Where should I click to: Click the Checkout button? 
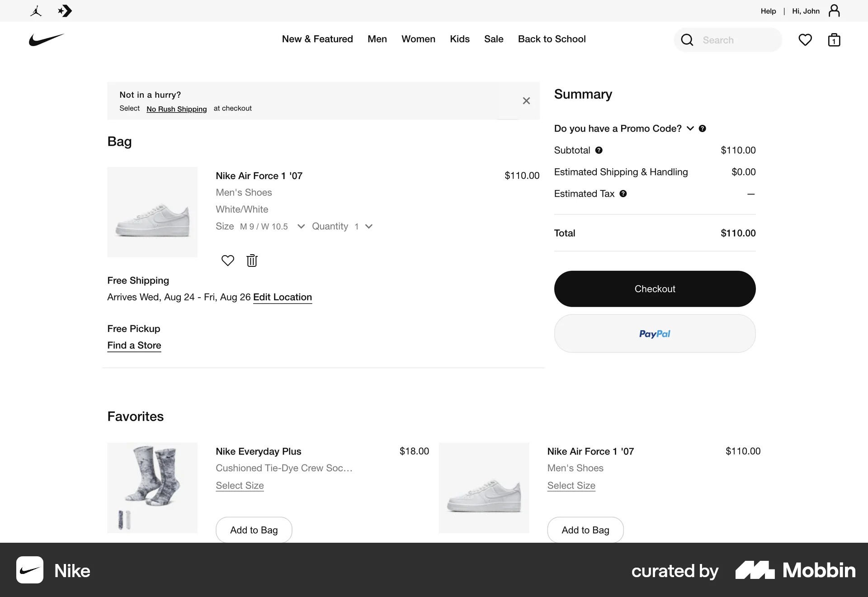tap(655, 289)
